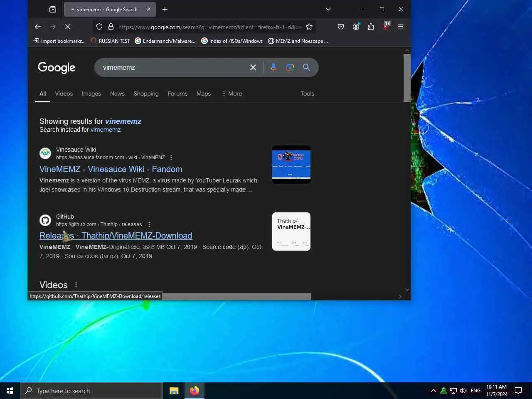The width and height of the screenshot is (532, 399).
Task: Expand the list all tabs chevron
Action: (328, 9)
